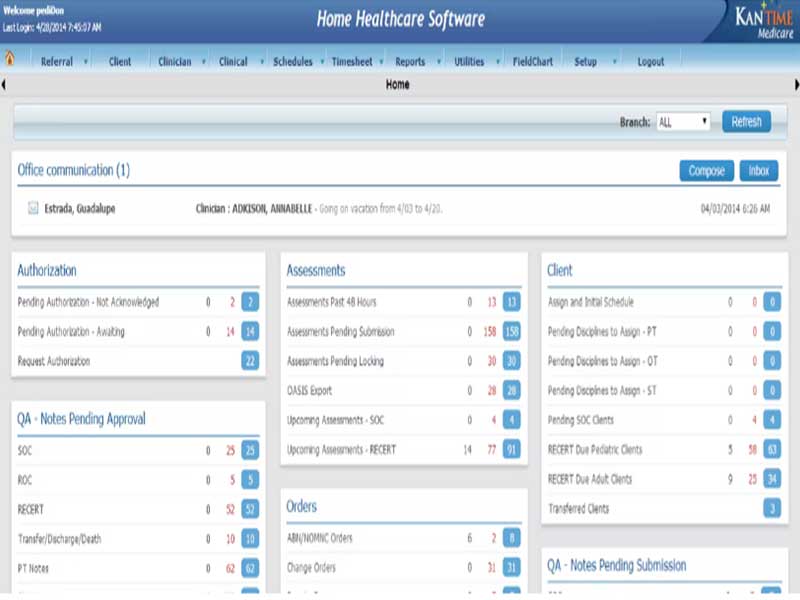
Task: Open the Branch dropdown selector
Action: [x=683, y=122]
